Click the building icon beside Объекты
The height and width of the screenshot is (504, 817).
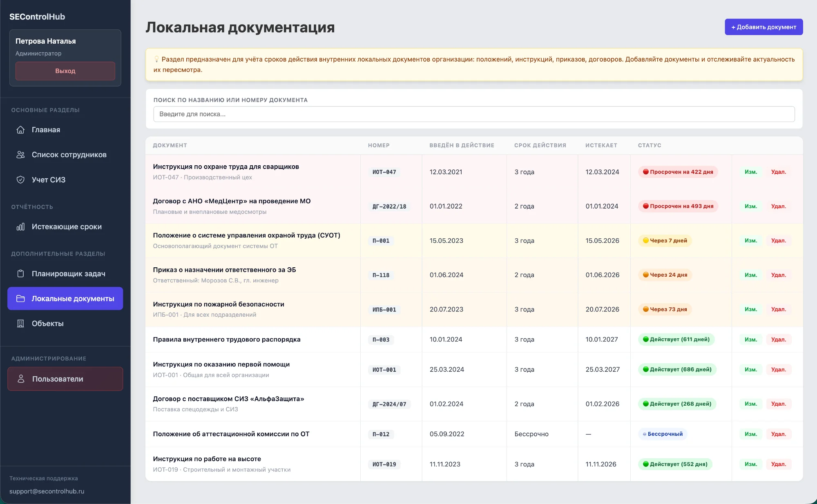pyautogui.click(x=20, y=324)
